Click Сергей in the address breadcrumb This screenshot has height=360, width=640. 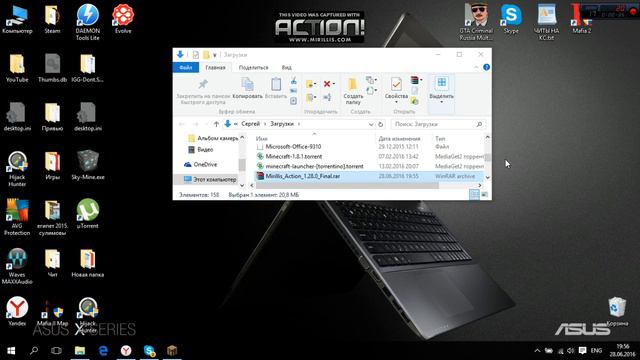click(x=251, y=124)
